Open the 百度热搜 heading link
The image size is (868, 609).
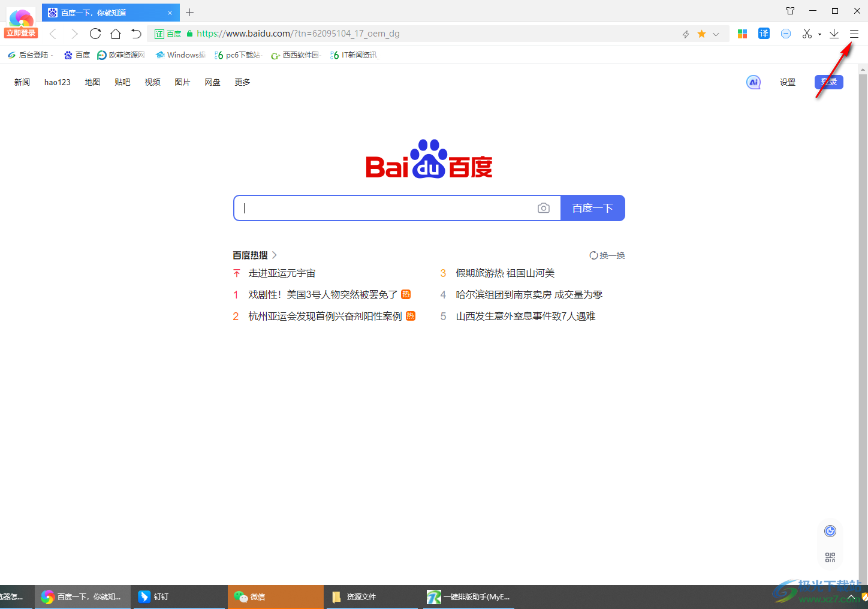tap(255, 255)
